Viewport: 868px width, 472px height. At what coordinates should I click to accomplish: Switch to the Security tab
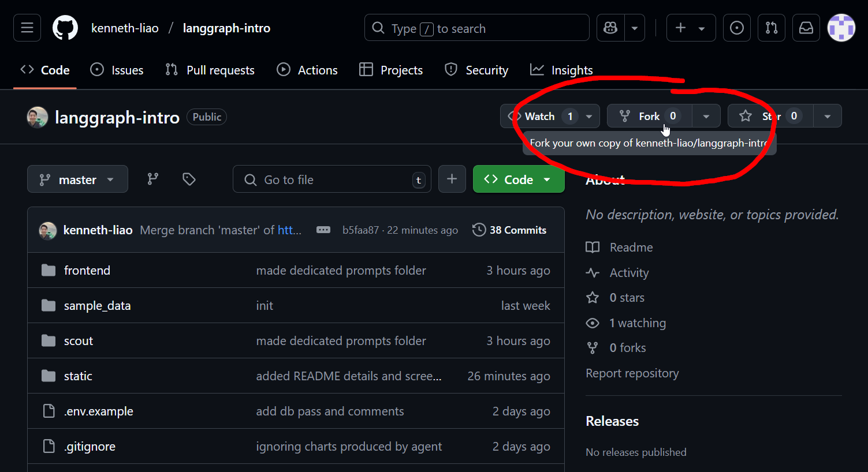click(476, 70)
